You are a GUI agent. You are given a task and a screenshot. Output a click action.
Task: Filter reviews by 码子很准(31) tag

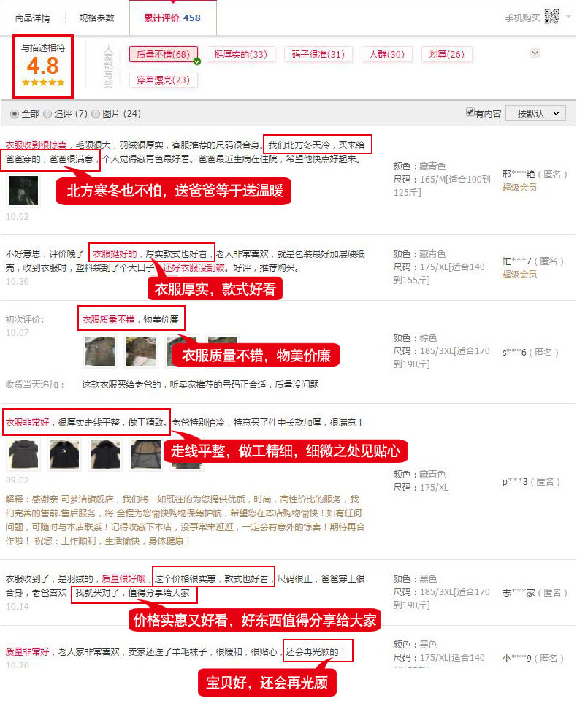pos(318,54)
